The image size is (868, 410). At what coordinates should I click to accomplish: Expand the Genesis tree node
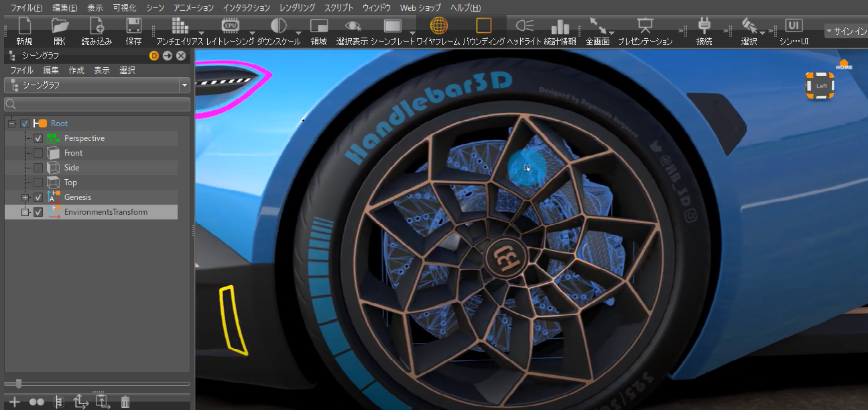25,197
